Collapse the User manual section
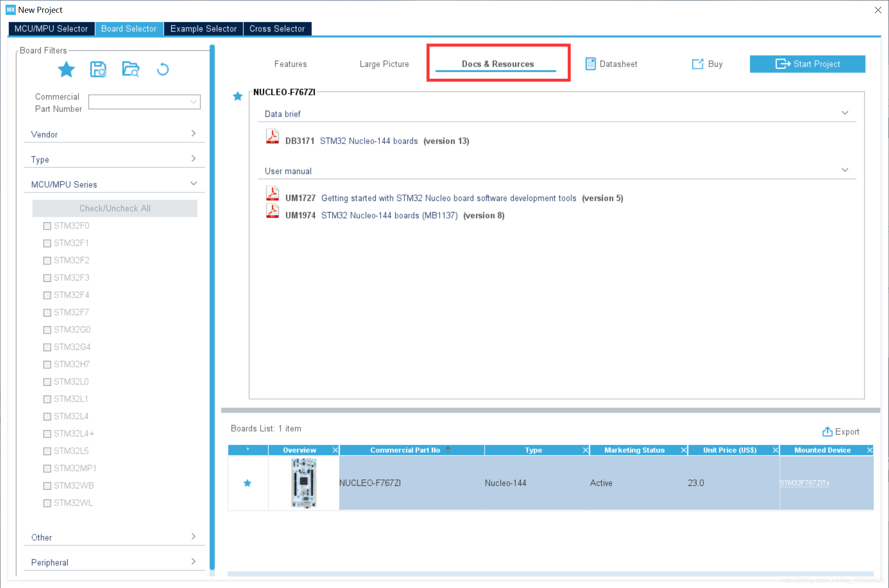 click(845, 170)
